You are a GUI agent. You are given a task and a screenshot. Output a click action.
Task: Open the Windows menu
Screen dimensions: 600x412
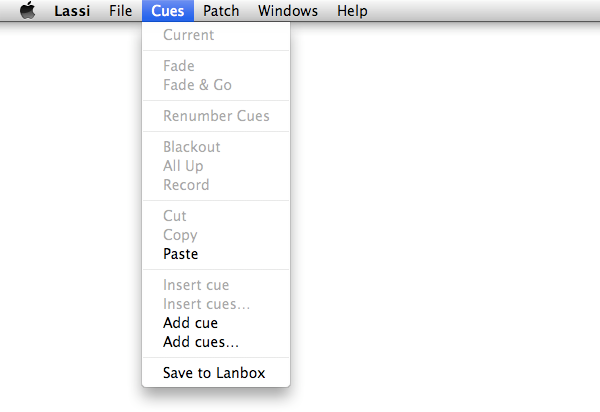[x=288, y=11]
